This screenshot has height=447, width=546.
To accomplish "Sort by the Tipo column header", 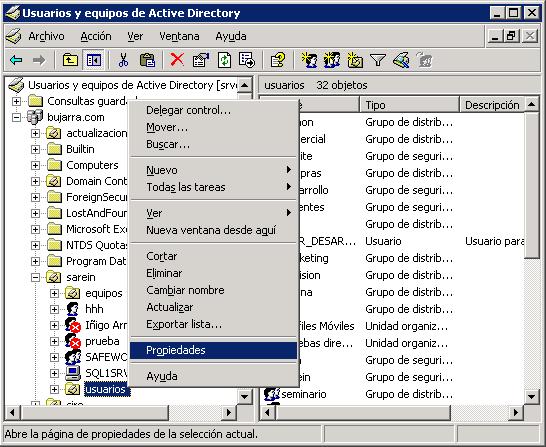I will pyautogui.click(x=410, y=105).
